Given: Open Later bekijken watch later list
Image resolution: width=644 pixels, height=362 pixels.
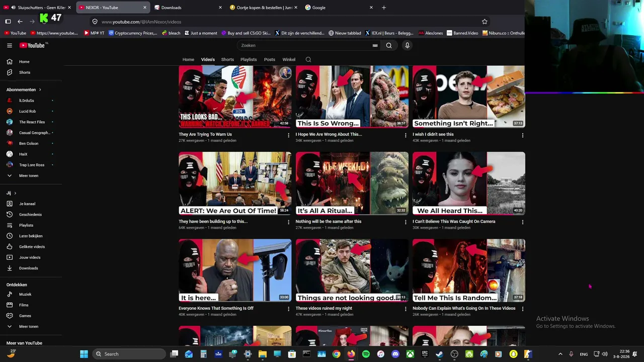Looking at the screenshot, I should pos(30,236).
